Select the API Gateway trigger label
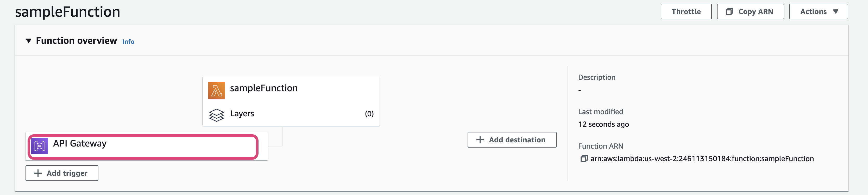868x195 pixels. tap(80, 144)
